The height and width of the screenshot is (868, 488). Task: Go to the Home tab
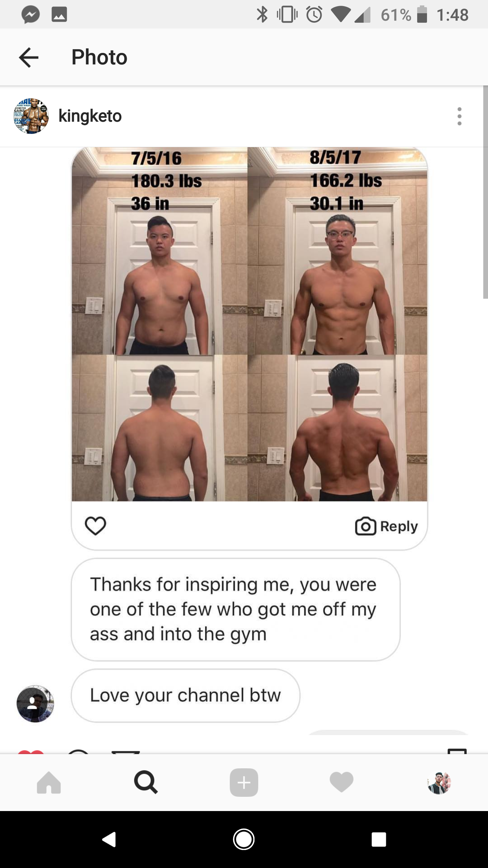point(49,783)
